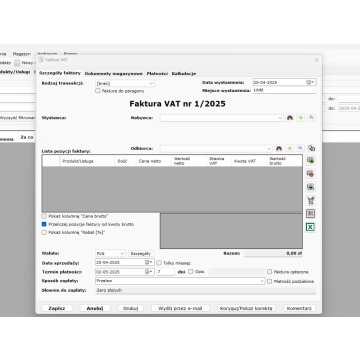Mark Faktura opłacona checkbox
Screen dimensions: 360x360
click(269, 272)
